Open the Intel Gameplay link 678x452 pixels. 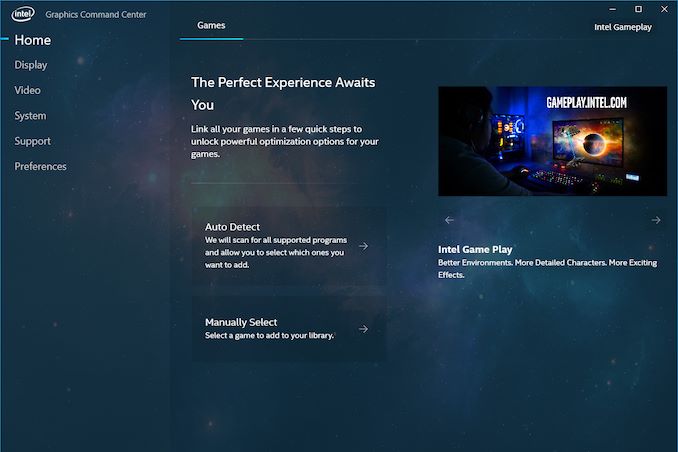point(622,27)
